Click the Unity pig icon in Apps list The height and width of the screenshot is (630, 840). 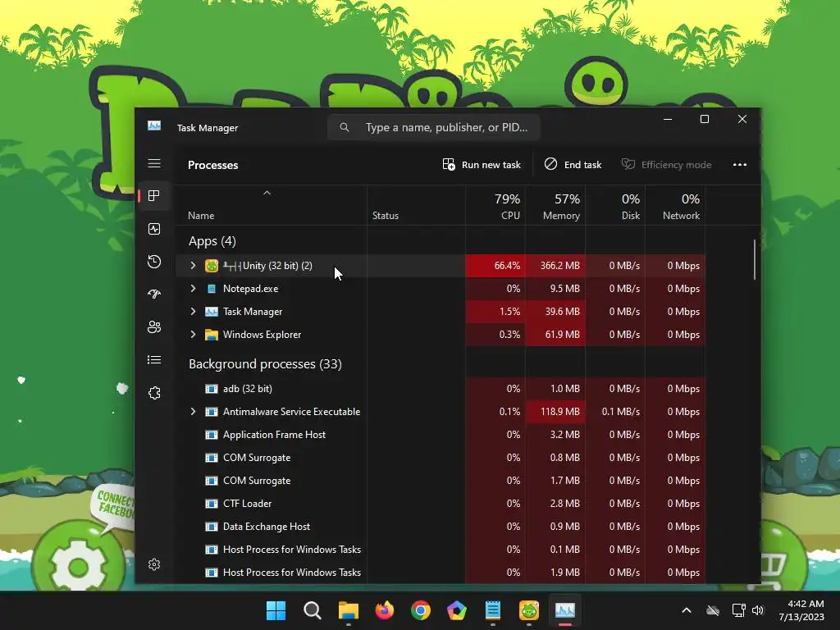click(212, 266)
